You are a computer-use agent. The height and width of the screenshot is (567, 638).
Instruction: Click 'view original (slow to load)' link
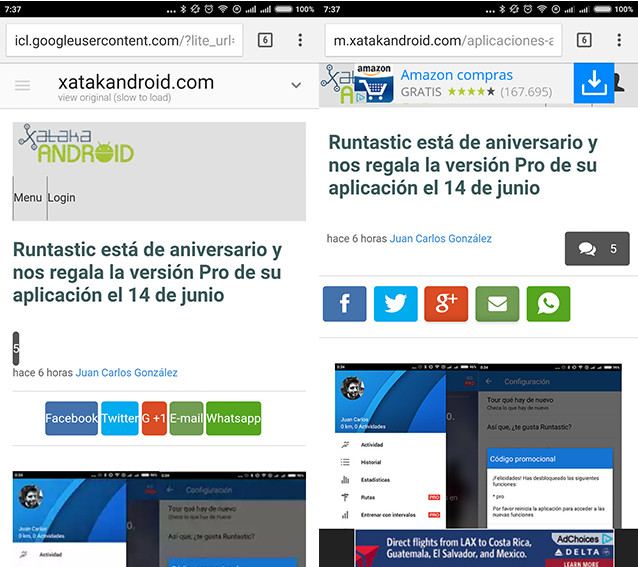[114, 98]
